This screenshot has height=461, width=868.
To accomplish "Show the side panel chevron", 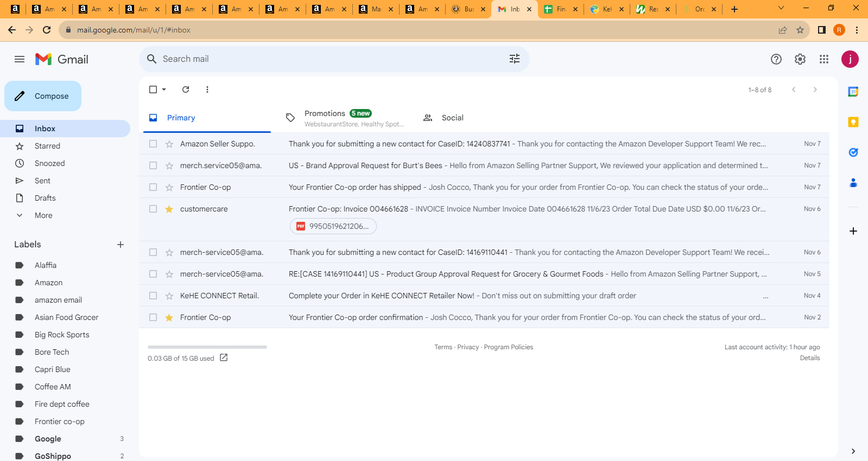I will point(853,451).
